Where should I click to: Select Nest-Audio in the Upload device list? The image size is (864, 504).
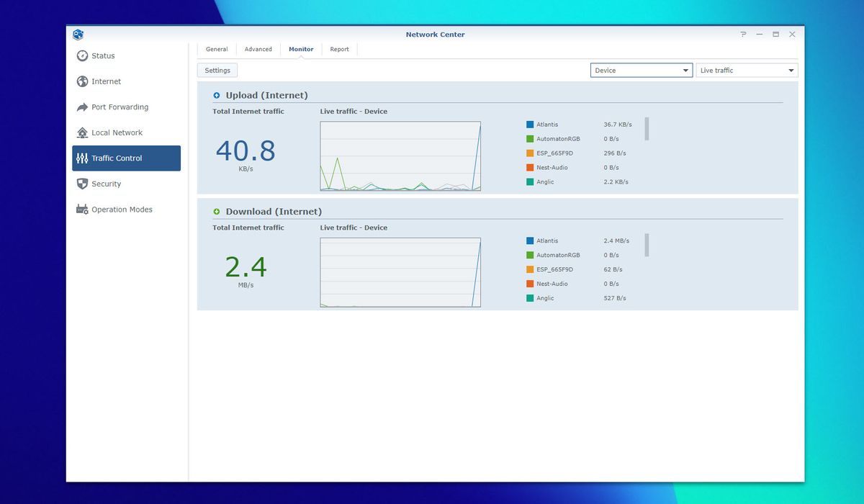click(552, 168)
